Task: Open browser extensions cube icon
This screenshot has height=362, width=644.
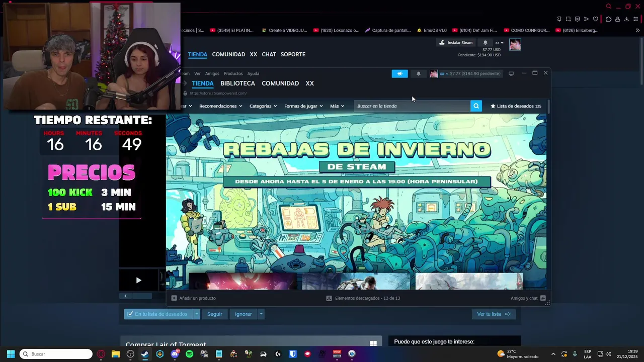Action: (608, 19)
